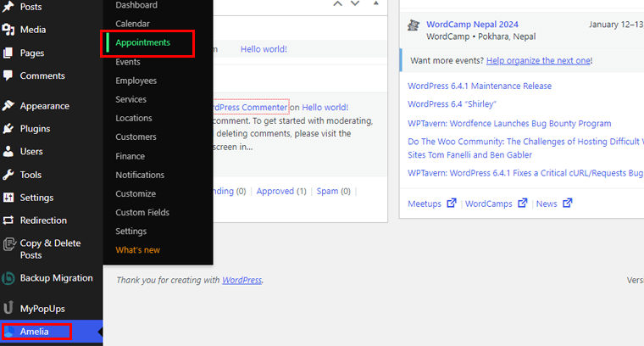
Task: Select Amelia in the sidebar
Action: 34,332
